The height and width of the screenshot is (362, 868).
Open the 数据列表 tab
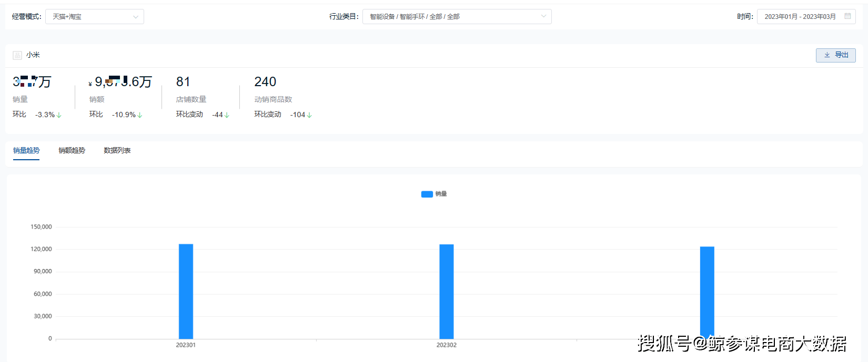click(117, 150)
